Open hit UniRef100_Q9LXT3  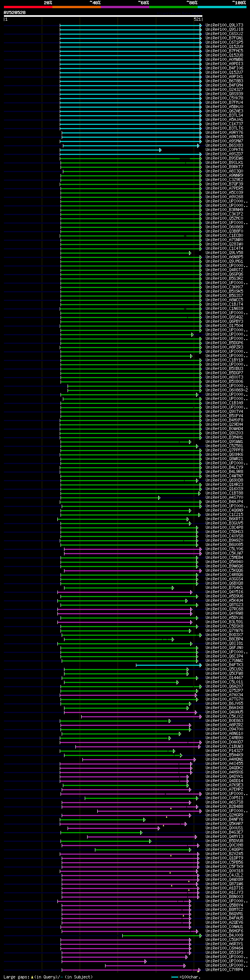click(224, 25)
